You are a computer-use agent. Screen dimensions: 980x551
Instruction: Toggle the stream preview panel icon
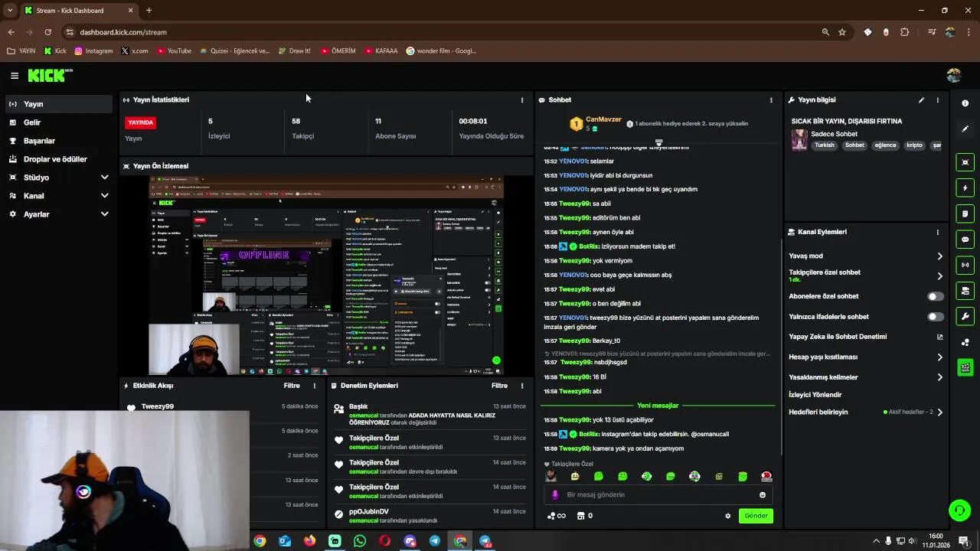(x=965, y=162)
